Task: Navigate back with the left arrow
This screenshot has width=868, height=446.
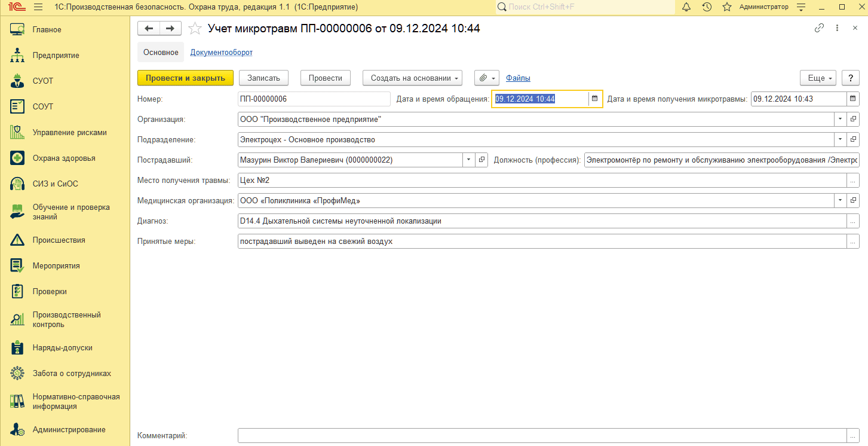Action: [x=149, y=29]
